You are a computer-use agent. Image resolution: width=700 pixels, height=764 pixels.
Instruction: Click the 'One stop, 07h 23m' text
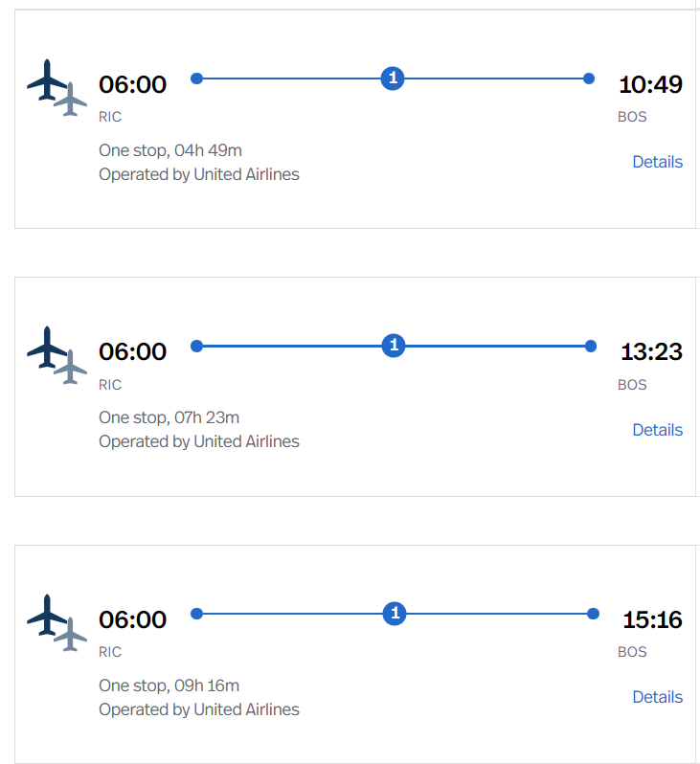(x=169, y=417)
